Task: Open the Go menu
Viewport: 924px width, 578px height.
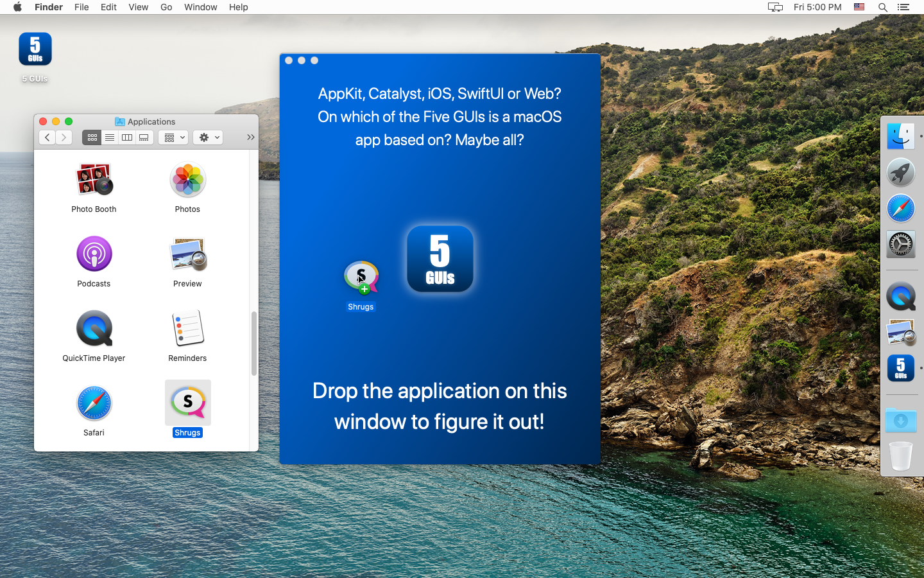Action: coord(166,7)
